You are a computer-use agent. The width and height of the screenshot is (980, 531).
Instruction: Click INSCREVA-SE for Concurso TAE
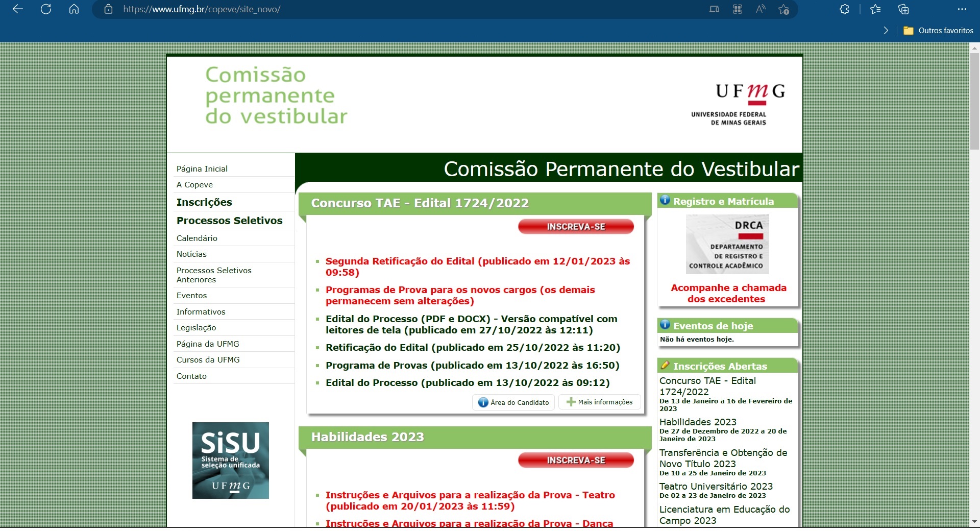click(x=576, y=227)
